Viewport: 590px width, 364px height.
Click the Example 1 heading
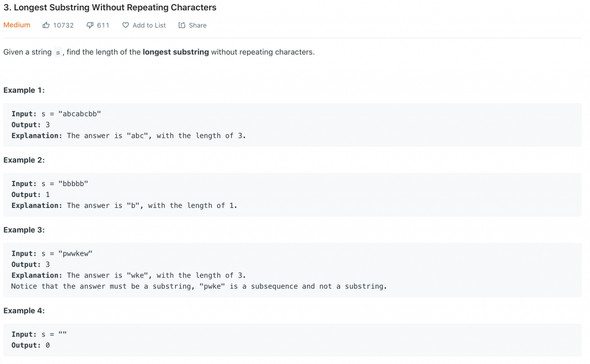pyautogui.click(x=24, y=90)
